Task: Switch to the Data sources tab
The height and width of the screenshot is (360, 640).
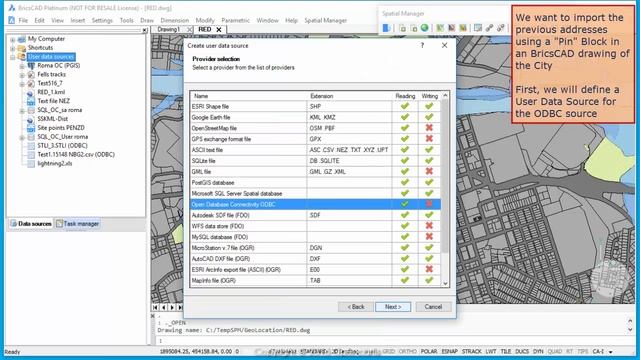Action: pyautogui.click(x=31, y=224)
